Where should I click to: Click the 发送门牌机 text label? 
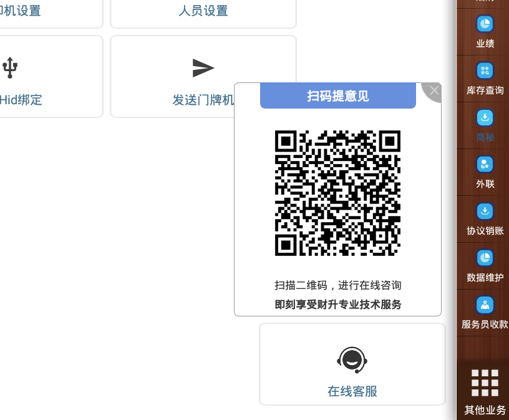click(x=203, y=100)
